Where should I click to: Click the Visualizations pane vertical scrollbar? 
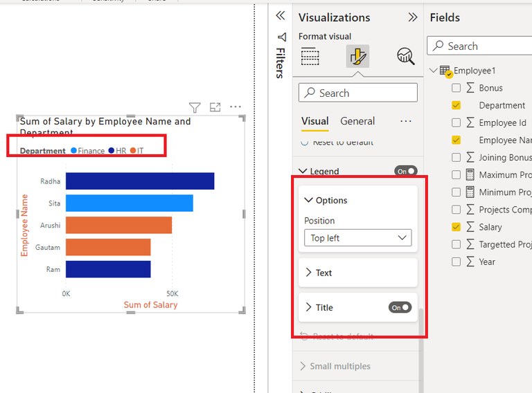point(421,351)
